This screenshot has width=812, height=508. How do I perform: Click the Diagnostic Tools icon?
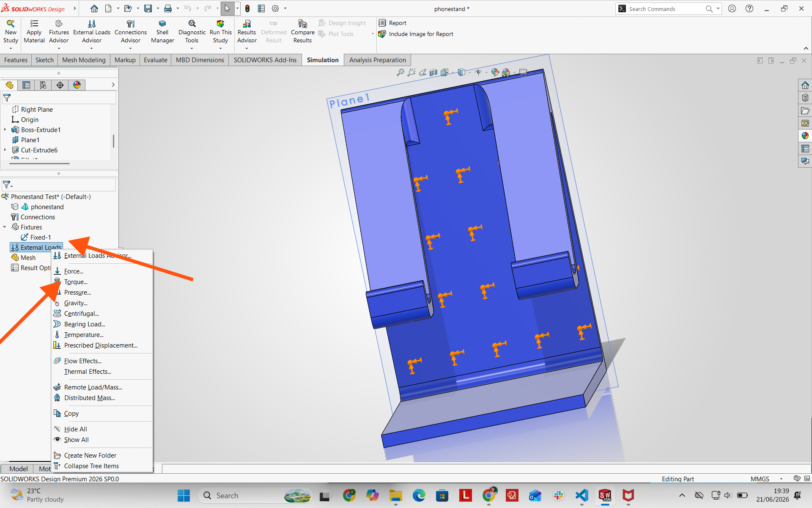pos(192,24)
